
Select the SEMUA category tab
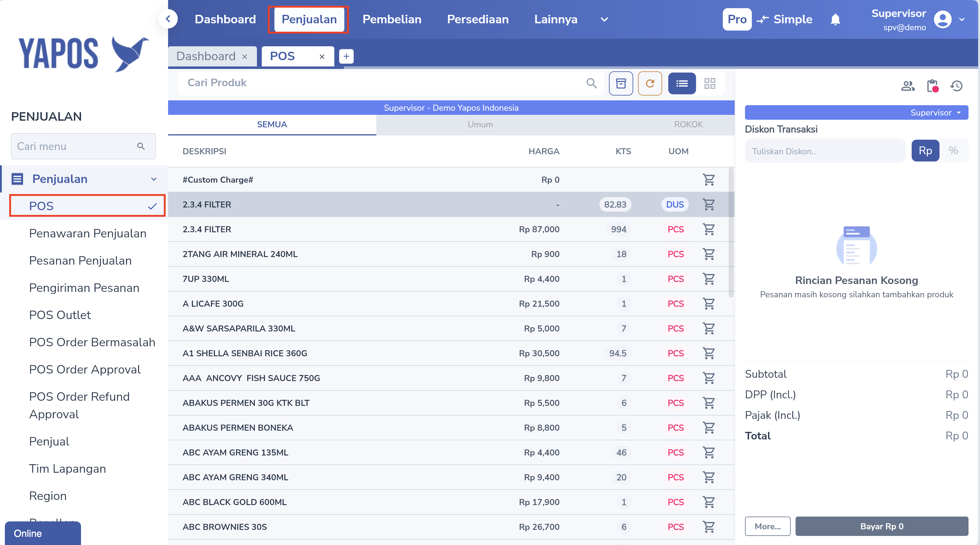pos(272,124)
